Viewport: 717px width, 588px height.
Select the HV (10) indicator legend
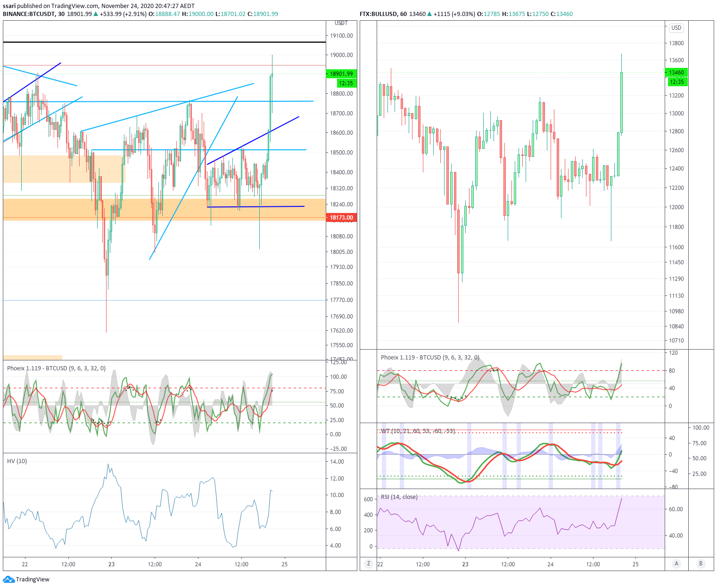(17, 461)
